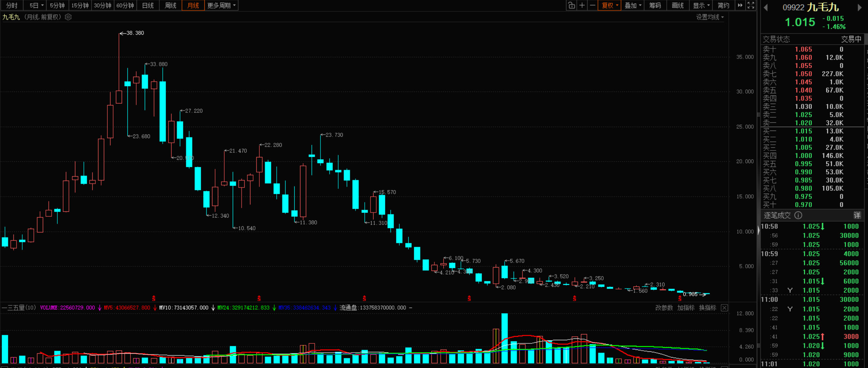Select the 60分钟 period tab

coord(125,5)
